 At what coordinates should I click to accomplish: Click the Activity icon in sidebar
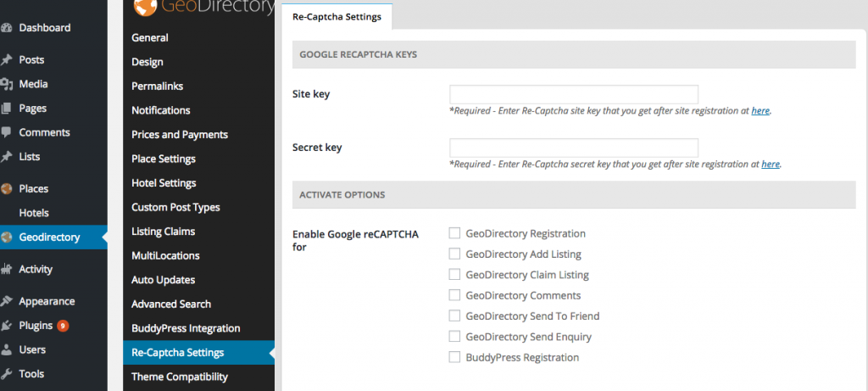pos(6,269)
